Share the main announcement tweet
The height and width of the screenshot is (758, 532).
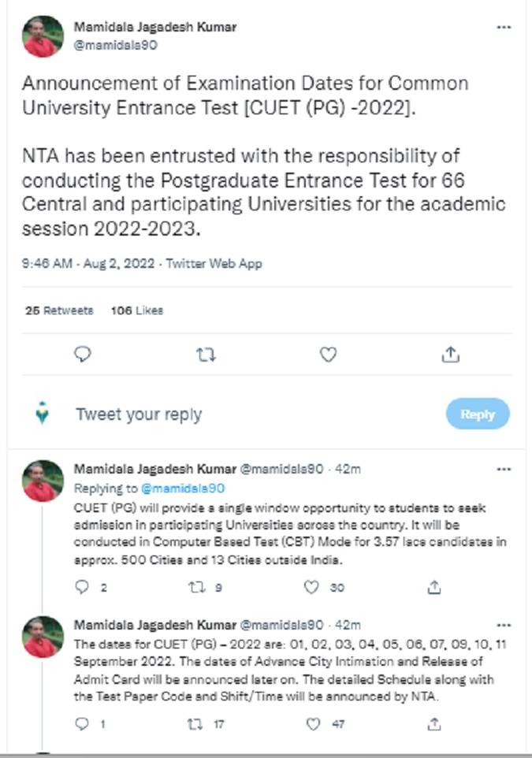(451, 355)
